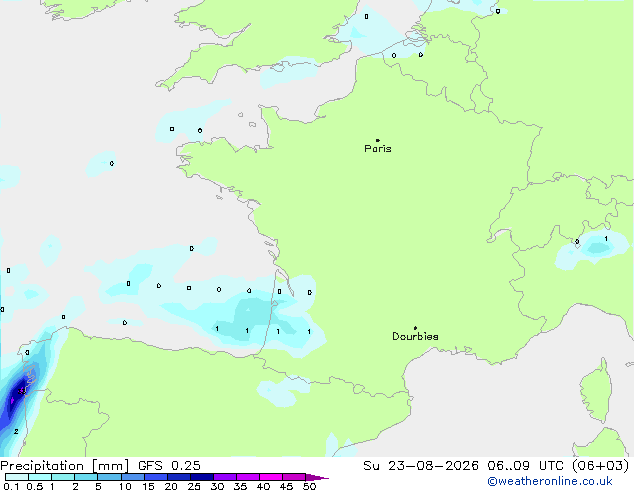Pick the 0.1–0.5 mm legend swatch

click(x=17, y=477)
